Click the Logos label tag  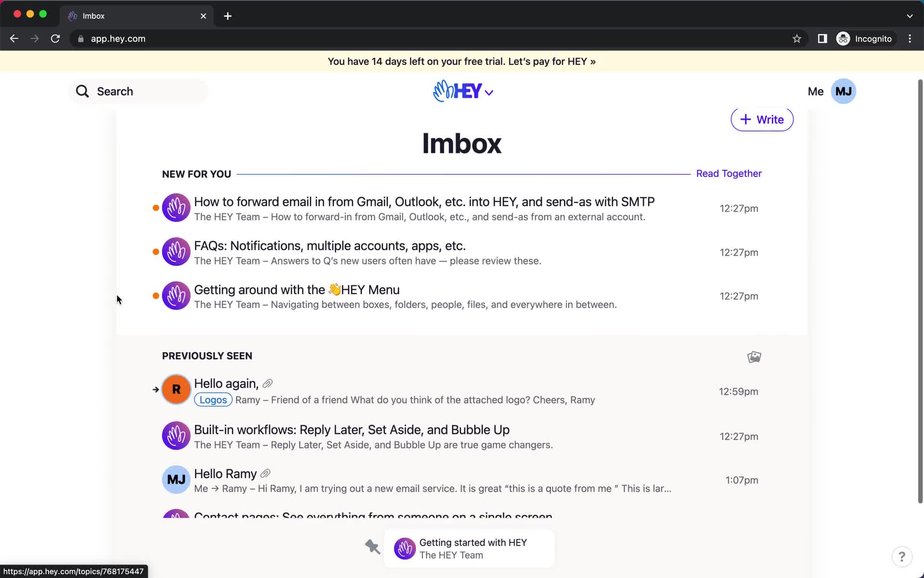(x=213, y=400)
